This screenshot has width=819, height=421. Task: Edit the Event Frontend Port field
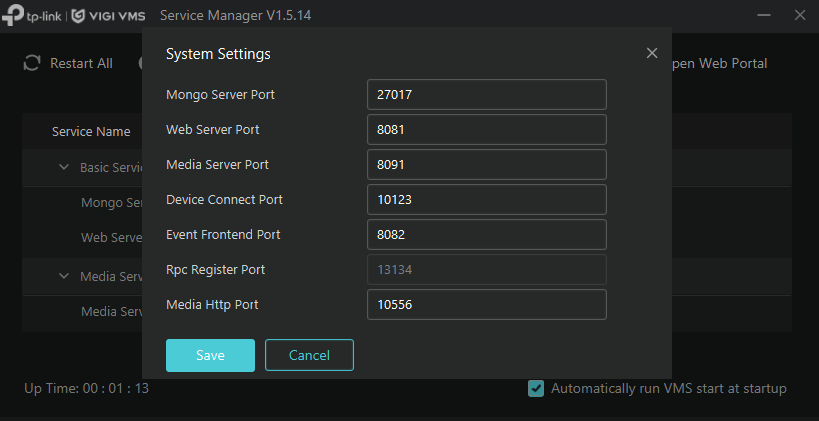[x=486, y=235]
